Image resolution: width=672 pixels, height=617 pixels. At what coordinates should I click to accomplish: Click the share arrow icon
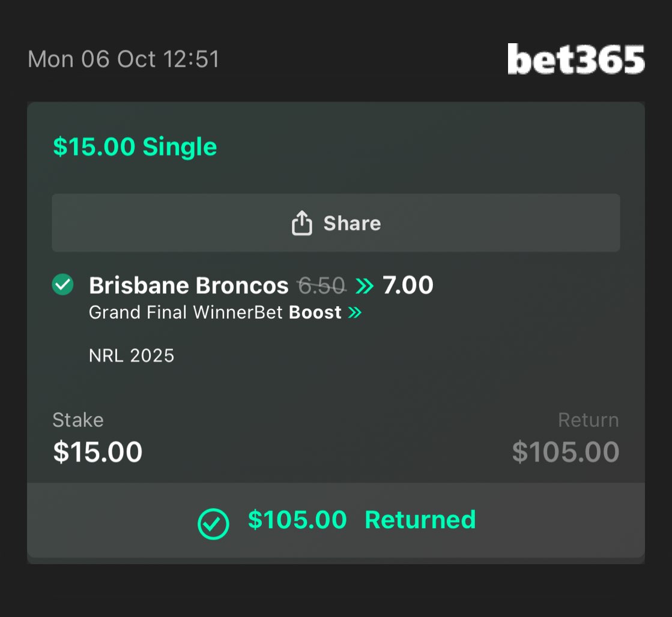301,223
